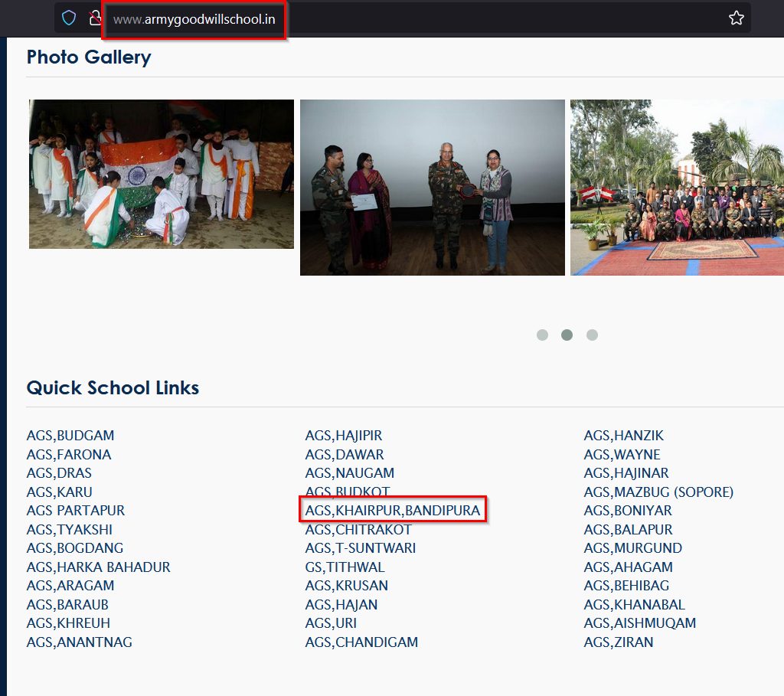This screenshot has width=784, height=696.
Task: Select the first carousel dot indicator
Action: point(542,335)
